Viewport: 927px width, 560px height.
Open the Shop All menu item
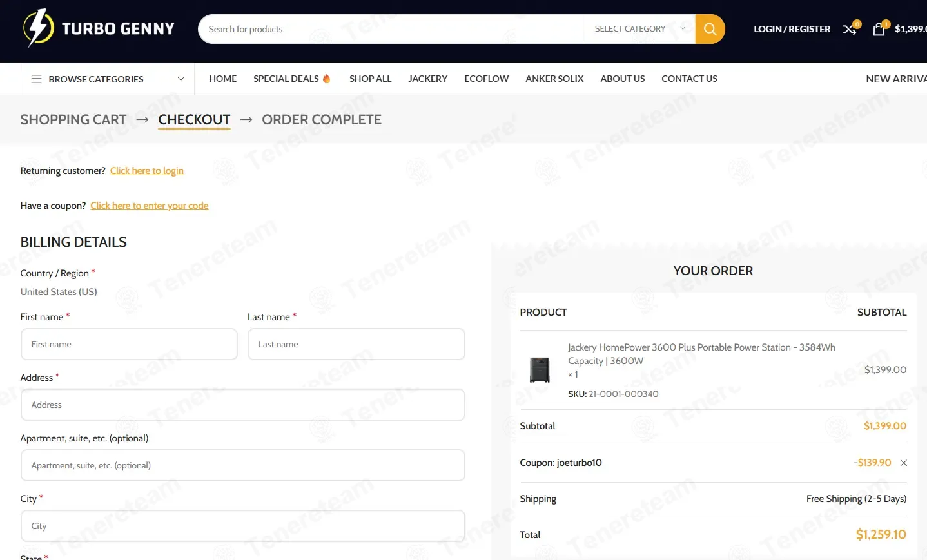(370, 79)
